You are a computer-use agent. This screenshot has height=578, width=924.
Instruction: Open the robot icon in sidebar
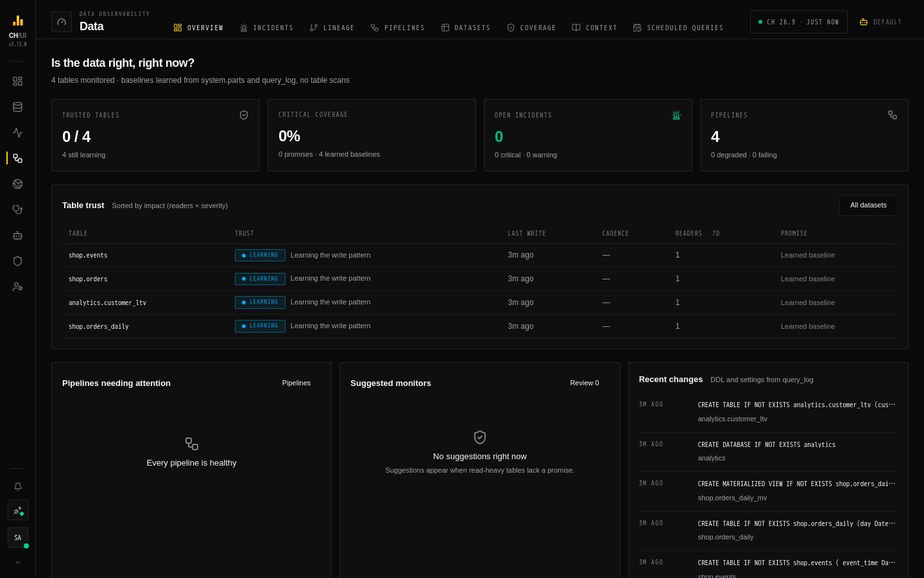18,236
